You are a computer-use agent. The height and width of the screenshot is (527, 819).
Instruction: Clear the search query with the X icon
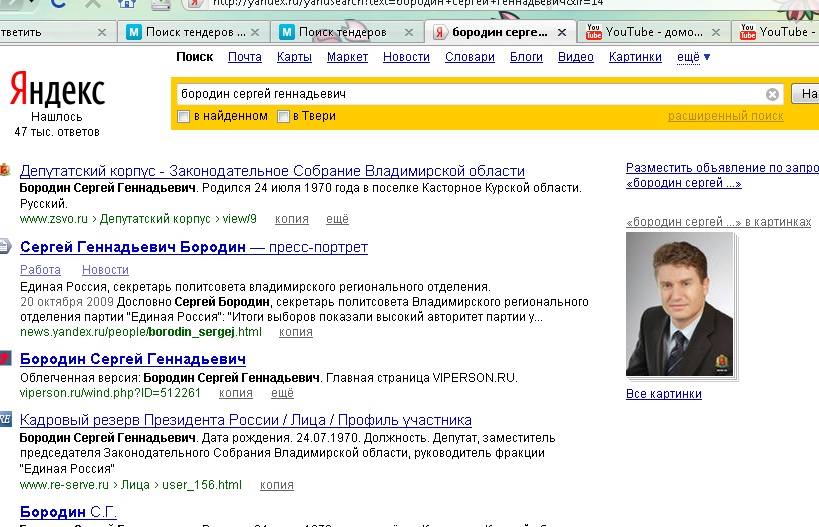tap(772, 95)
